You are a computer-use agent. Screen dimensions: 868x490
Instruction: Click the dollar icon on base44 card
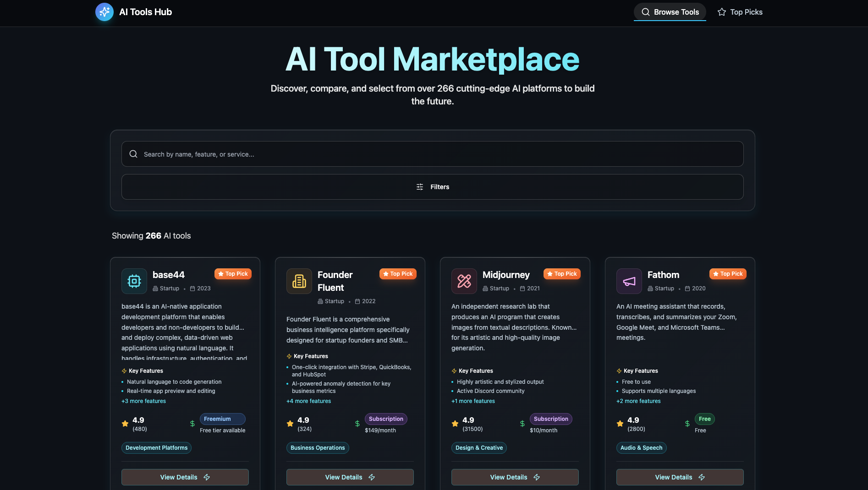(192, 424)
